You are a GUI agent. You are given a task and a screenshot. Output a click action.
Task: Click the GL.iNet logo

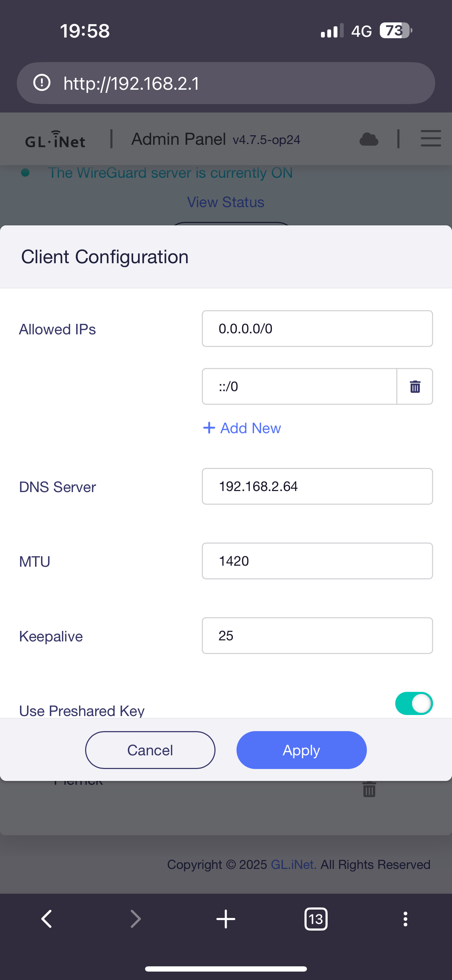[56, 139]
